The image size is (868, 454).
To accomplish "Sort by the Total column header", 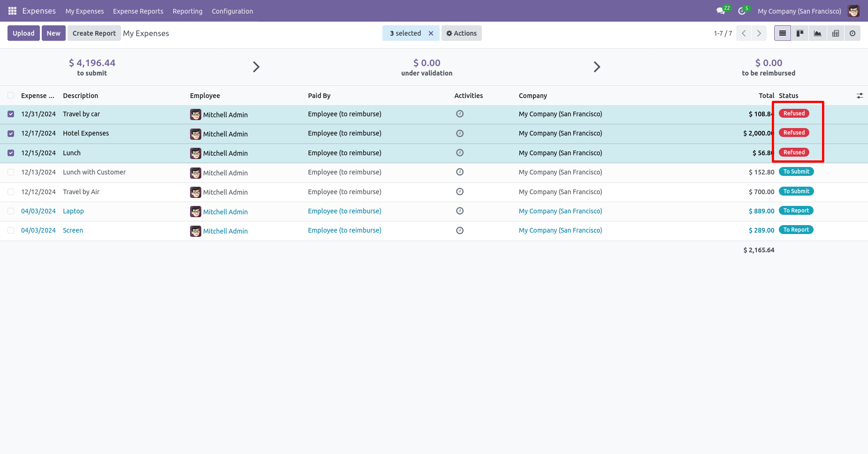I will (x=767, y=96).
